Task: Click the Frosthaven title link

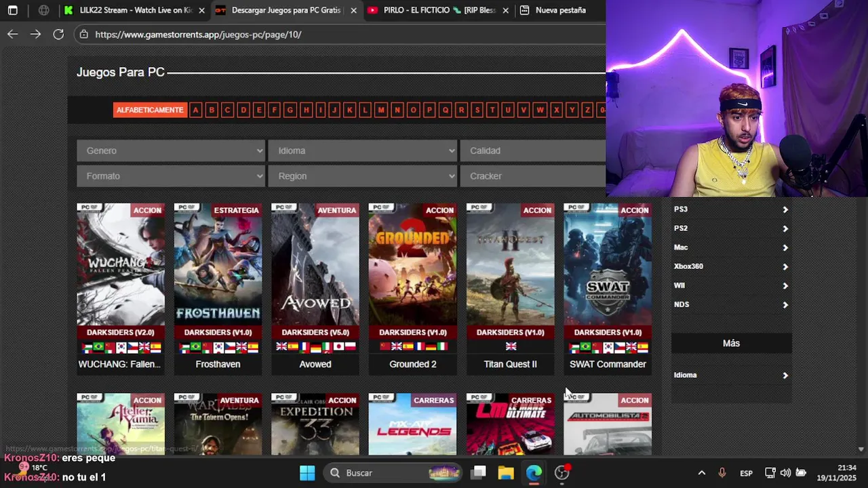Action: click(218, 364)
